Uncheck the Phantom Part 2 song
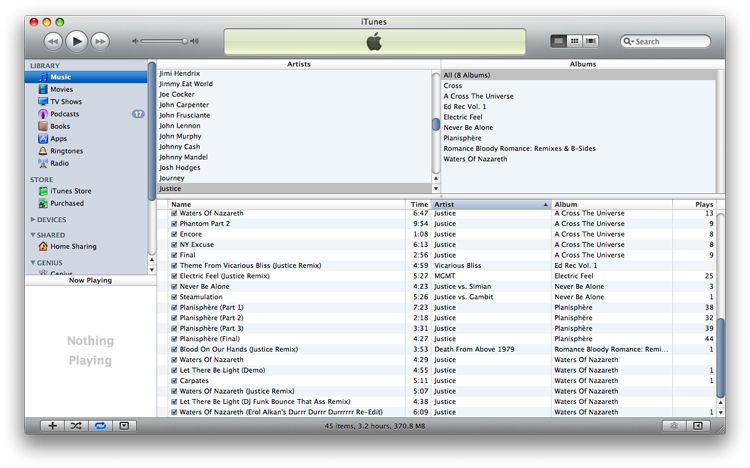The width and height of the screenshot is (750, 468). 174,224
